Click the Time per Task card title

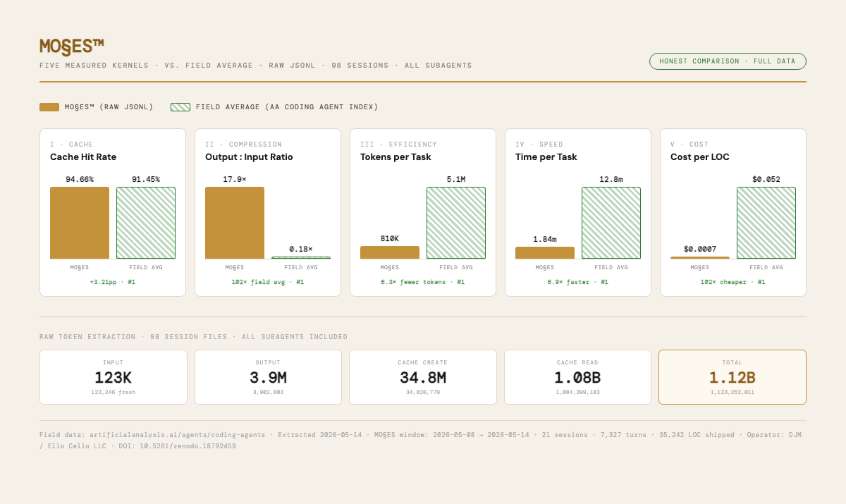click(x=546, y=157)
